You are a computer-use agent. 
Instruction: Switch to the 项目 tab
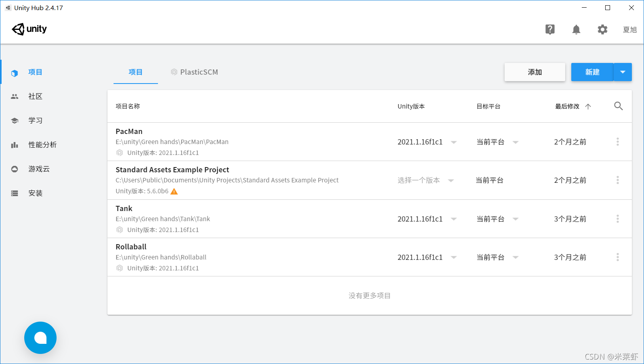pyautogui.click(x=136, y=72)
